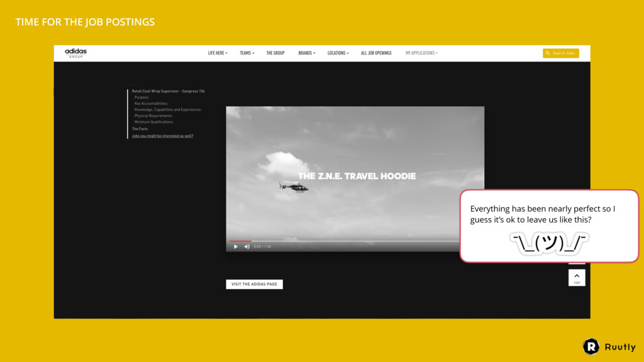The image size is (644, 362).
Task: Click the TOP arrow button
Action: pos(577,278)
